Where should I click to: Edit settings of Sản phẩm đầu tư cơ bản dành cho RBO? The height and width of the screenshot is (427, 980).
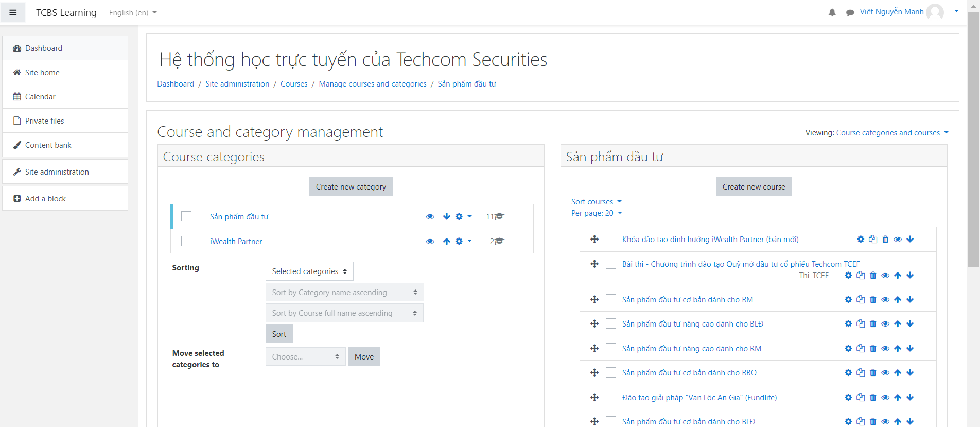(x=848, y=372)
